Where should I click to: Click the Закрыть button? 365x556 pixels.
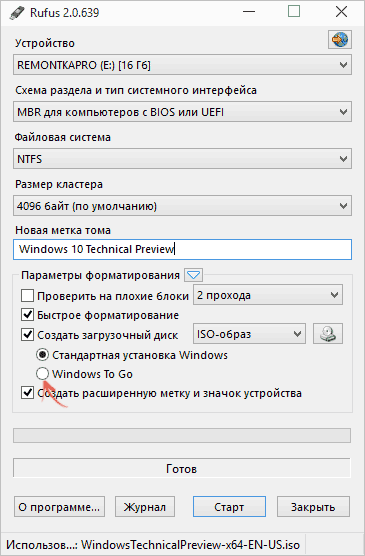(x=313, y=507)
